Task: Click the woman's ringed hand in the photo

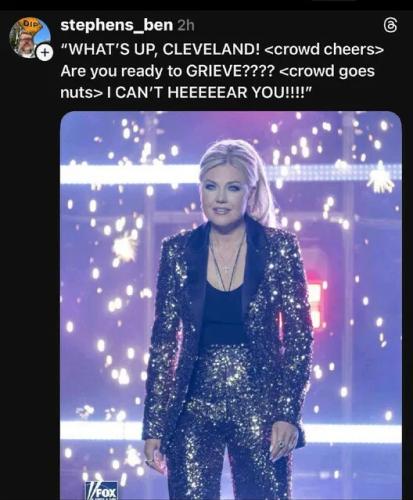Action: pyautogui.click(x=284, y=442)
